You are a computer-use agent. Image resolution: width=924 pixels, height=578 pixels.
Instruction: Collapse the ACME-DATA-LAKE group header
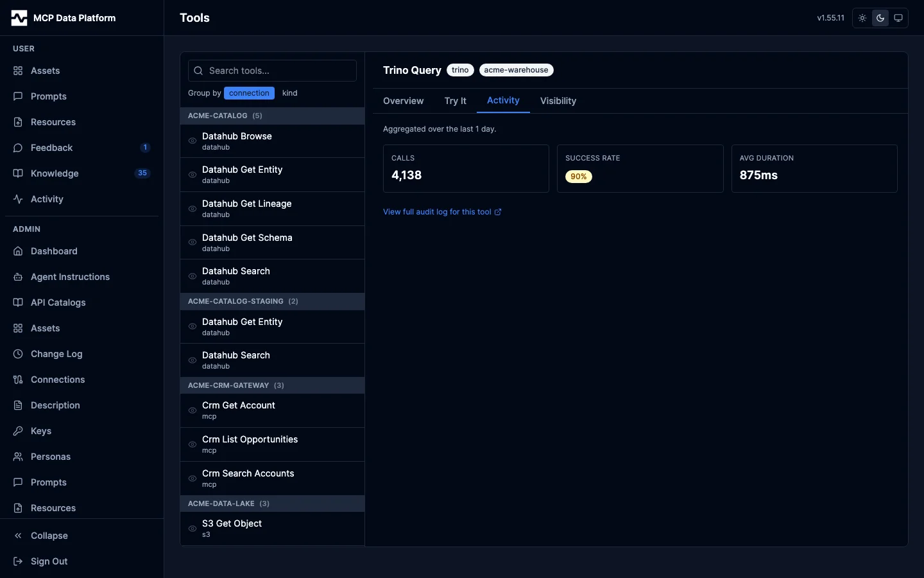[x=272, y=504]
